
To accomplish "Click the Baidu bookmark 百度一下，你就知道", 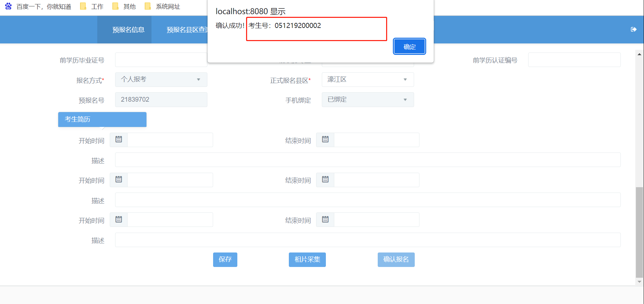I will coord(38,7).
